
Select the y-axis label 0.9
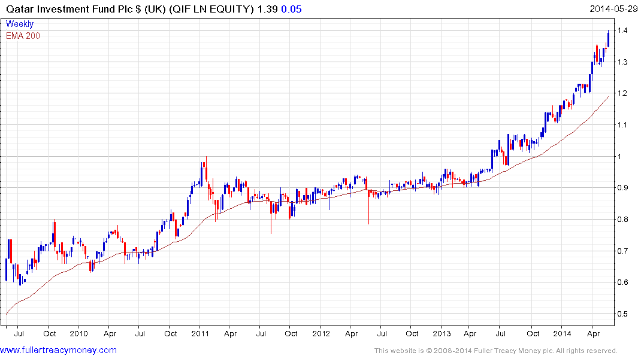click(x=622, y=188)
